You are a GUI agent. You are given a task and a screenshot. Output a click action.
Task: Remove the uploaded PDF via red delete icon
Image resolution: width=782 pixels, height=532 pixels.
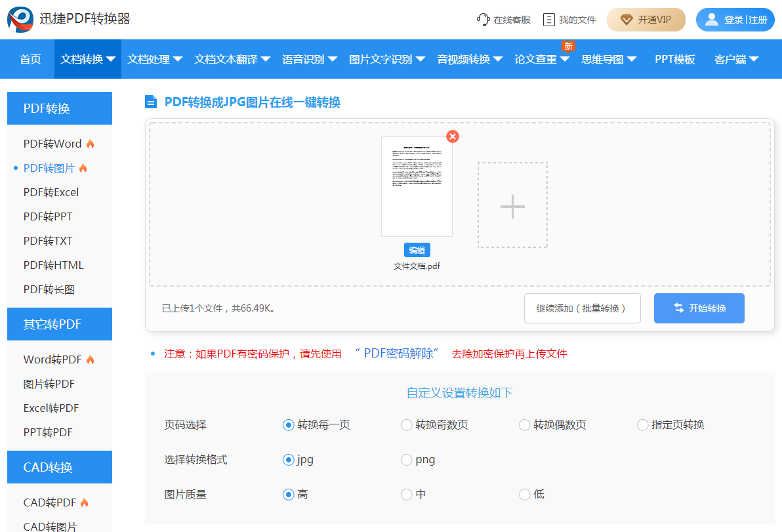point(453,136)
